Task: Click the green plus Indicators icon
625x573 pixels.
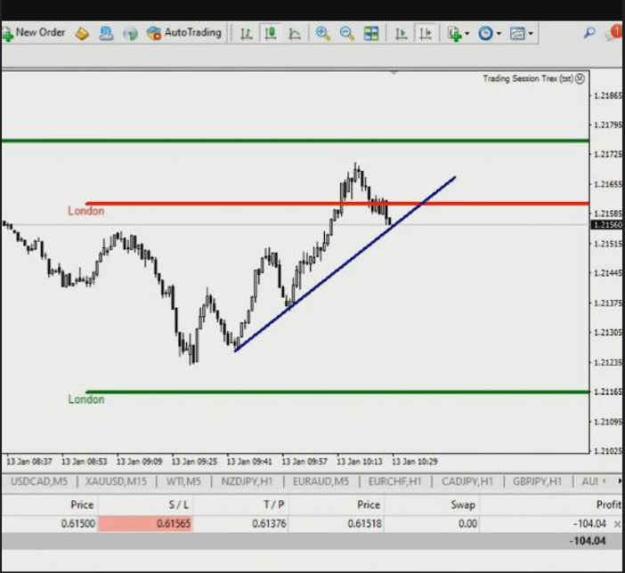Action: 454,34
